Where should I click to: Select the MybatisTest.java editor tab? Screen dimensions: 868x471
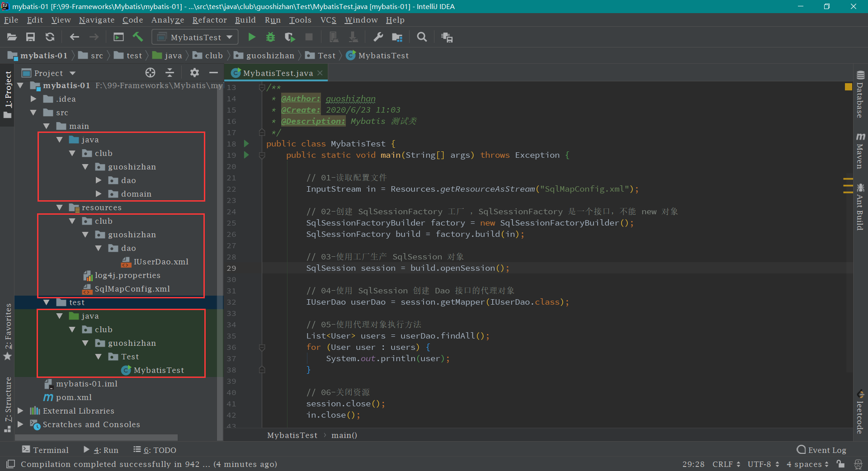click(277, 73)
